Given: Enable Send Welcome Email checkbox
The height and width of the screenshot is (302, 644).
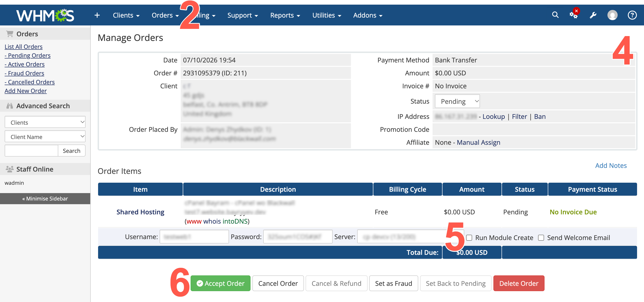Looking at the screenshot, I should (x=541, y=237).
